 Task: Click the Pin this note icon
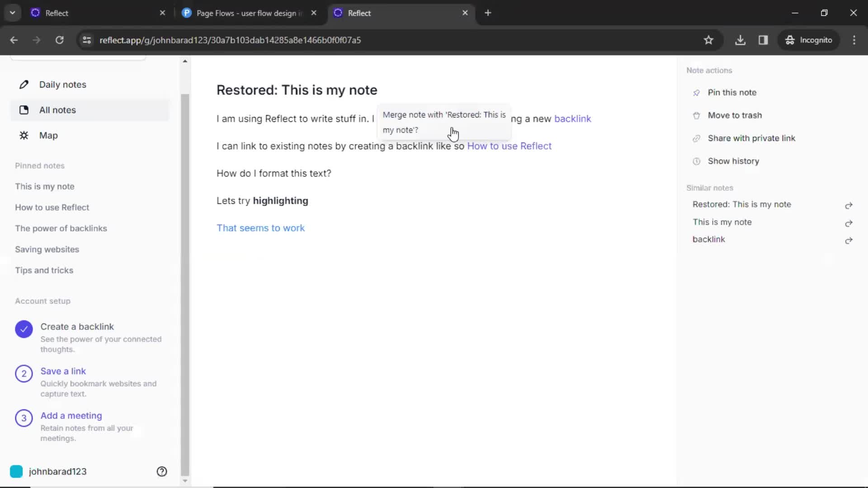tap(696, 92)
